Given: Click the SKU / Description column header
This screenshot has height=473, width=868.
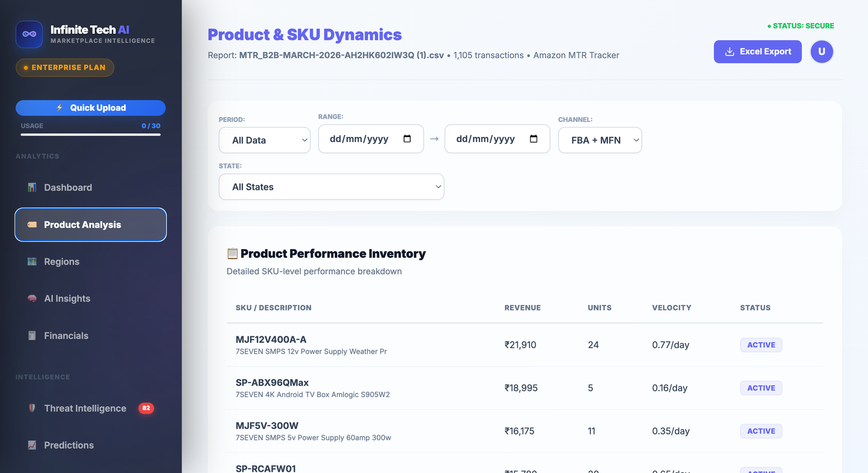Looking at the screenshot, I should point(273,308).
